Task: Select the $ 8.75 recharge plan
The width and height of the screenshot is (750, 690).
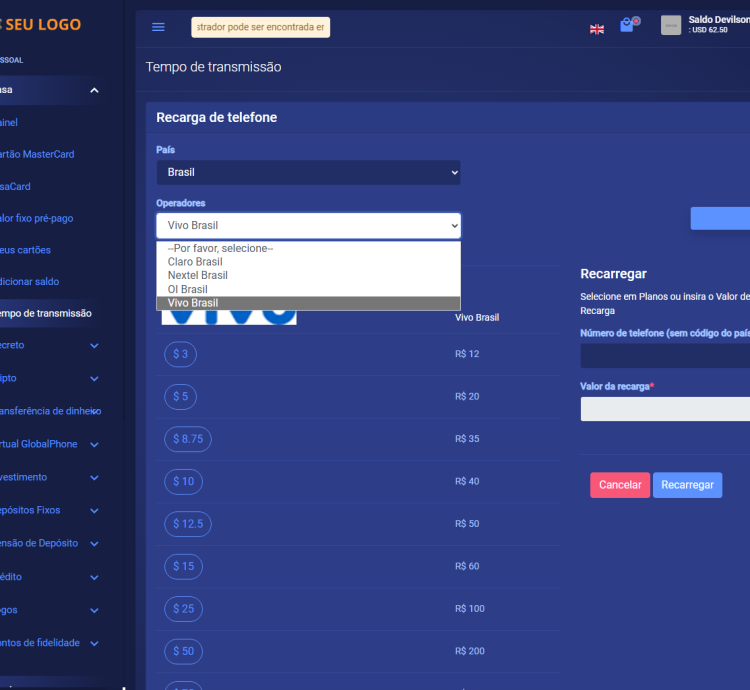Action: [188, 439]
